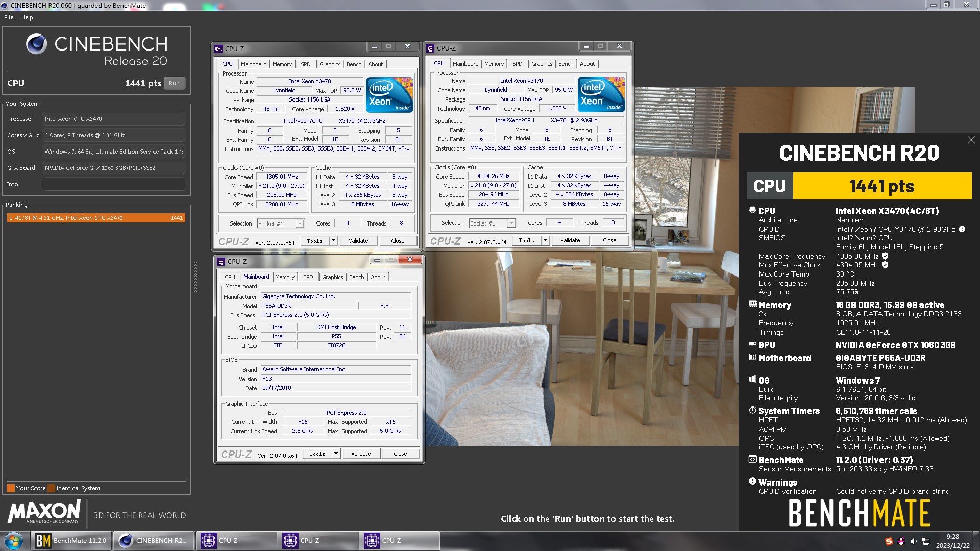Click the volume speaker tray icon
Viewport: 980px width, 551px height.
(x=914, y=541)
